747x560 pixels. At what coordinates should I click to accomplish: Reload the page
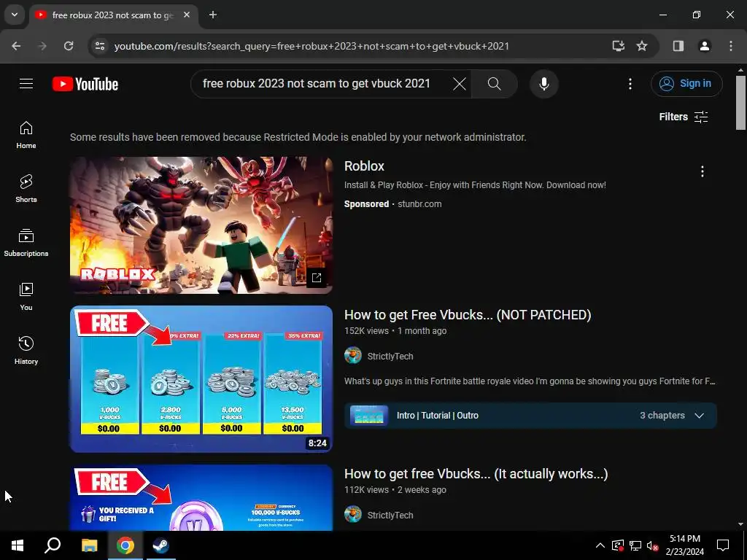[x=69, y=46]
